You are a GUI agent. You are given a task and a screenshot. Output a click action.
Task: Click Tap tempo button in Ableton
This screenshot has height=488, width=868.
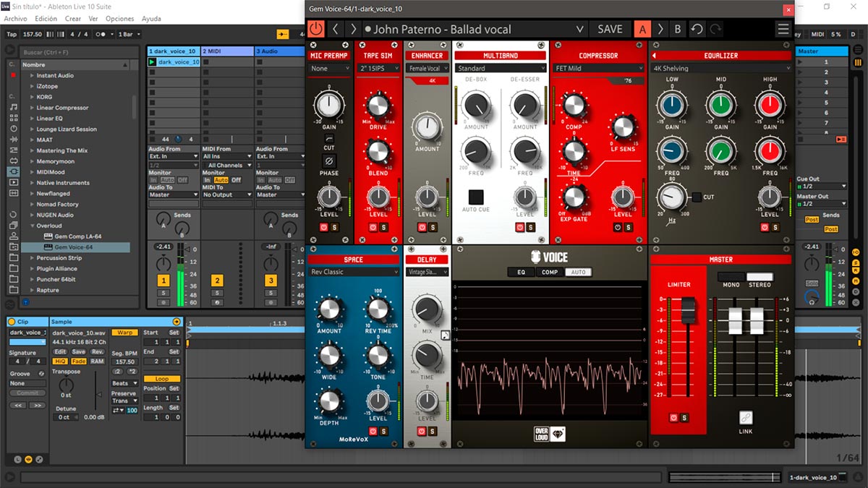(12, 34)
